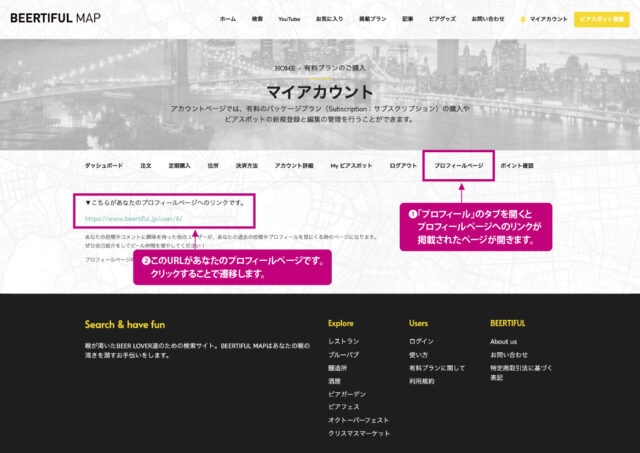Click the 有料プランのご購入 breadcrumb
Viewport: 640px width, 453px height.
pyautogui.click(x=334, y=68)
